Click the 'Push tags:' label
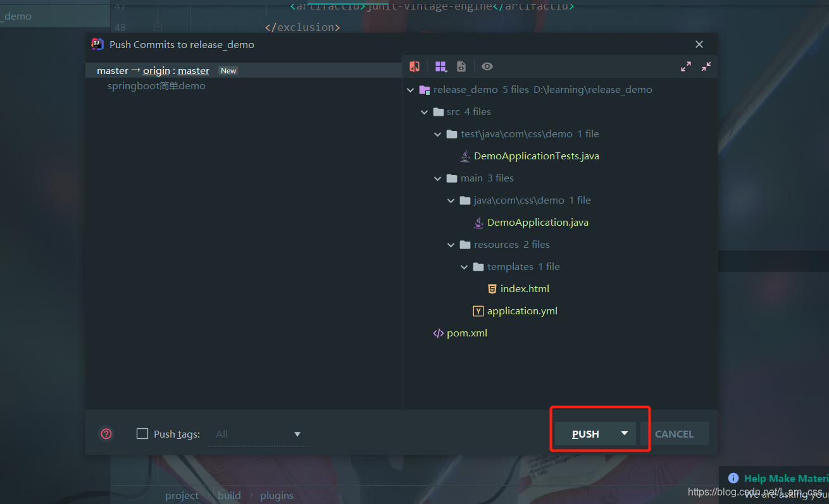Screen dimensions: 829x504 coord(177,434)
